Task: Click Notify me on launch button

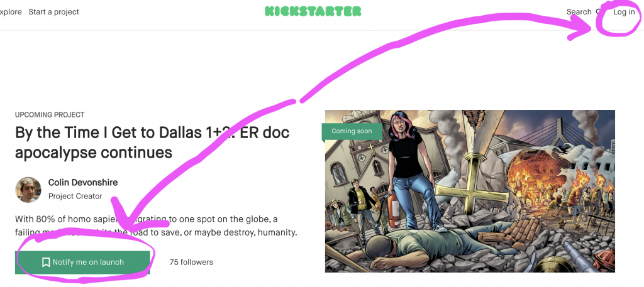Action: coord(82,263)
